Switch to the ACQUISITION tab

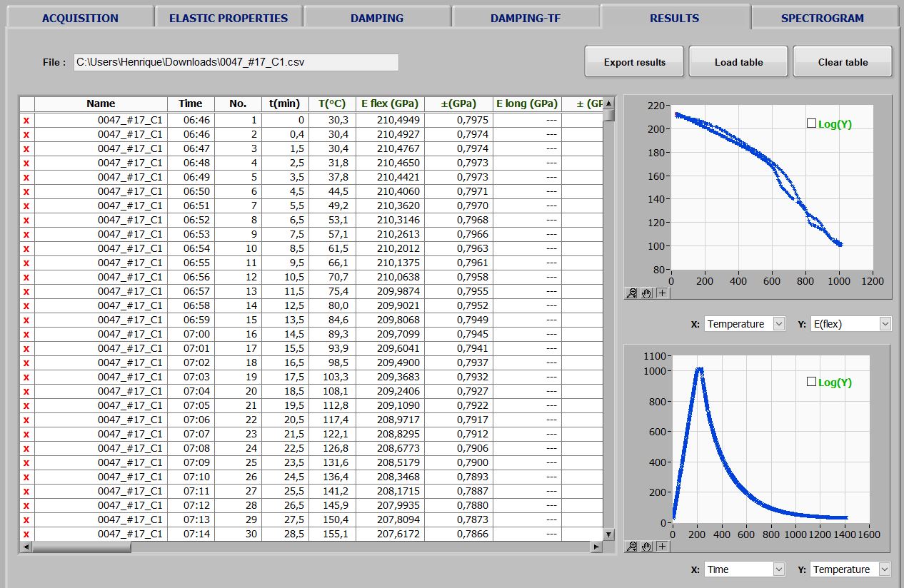pos(80,18)
